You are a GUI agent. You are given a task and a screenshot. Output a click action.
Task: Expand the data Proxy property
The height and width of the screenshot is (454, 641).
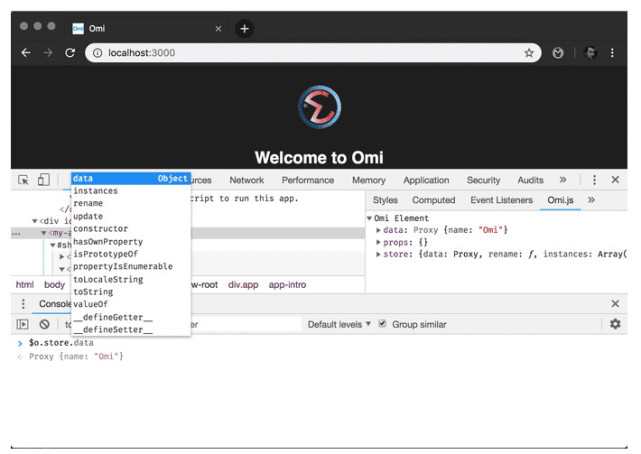(x=379, y=230)
